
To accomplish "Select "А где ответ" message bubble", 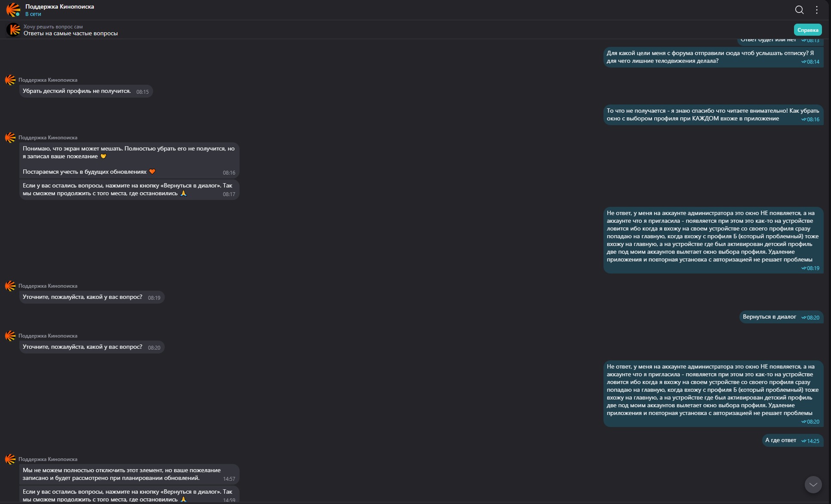I will point(780,440).
